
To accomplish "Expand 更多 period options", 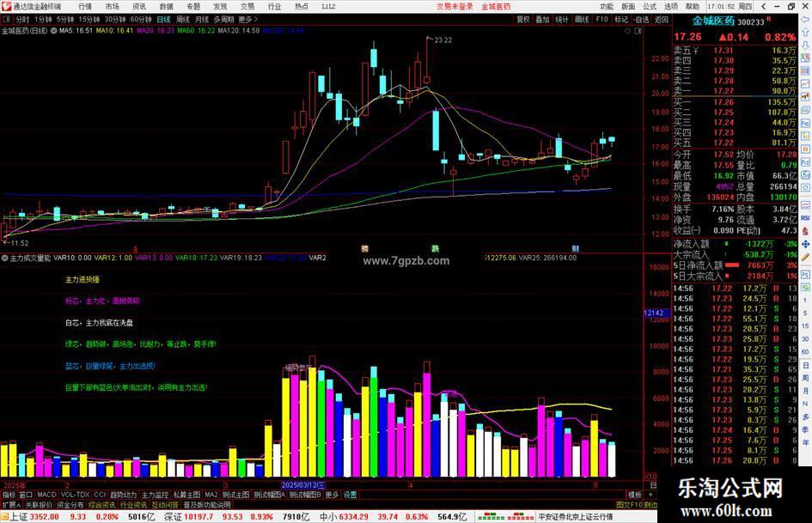I will [248, 19].
